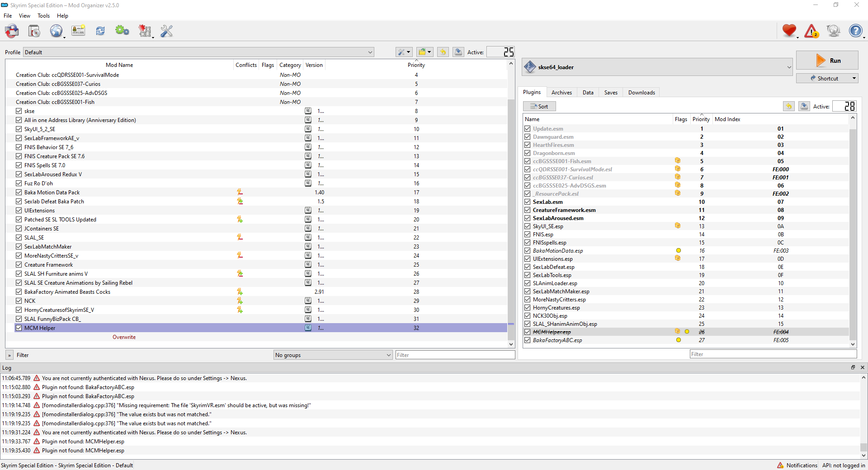Focus the mod list Filter text field
Image resolution: width=868 pixels, height=470 pixels.
point(455,355)
